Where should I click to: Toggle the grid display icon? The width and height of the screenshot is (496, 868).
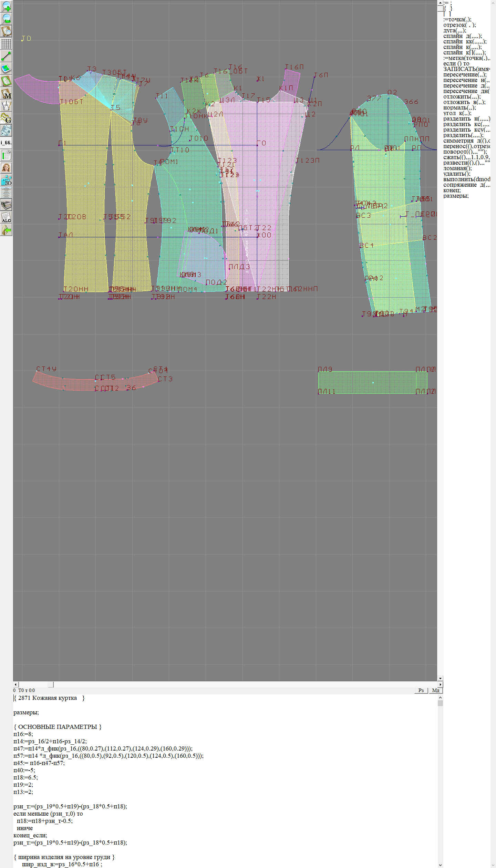pos(7,44)
